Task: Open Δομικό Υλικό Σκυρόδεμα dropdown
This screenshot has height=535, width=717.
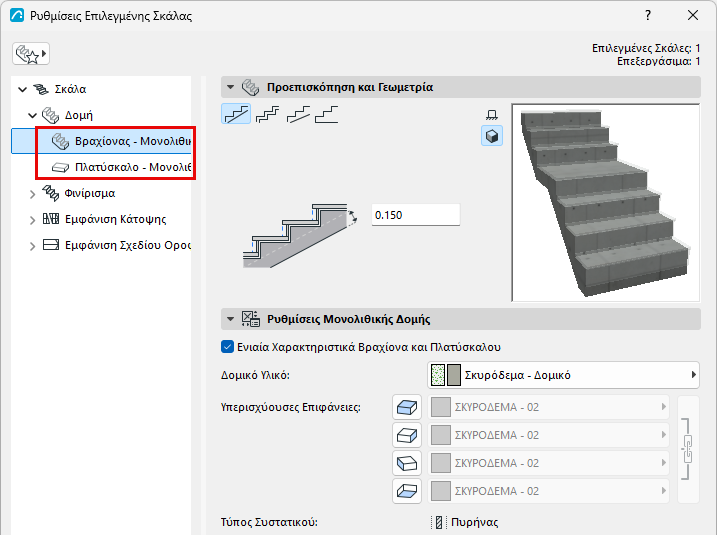Action: click(x=563, y=375)
